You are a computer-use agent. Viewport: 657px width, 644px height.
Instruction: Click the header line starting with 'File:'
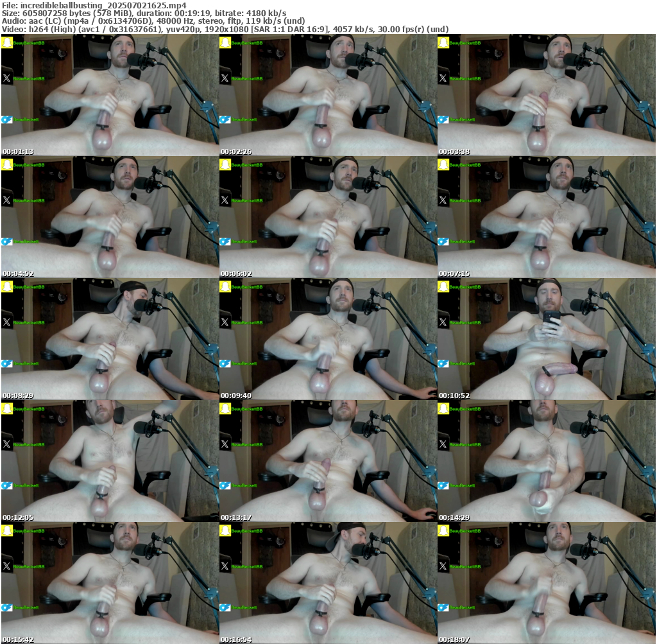click(x=94, y=5)
